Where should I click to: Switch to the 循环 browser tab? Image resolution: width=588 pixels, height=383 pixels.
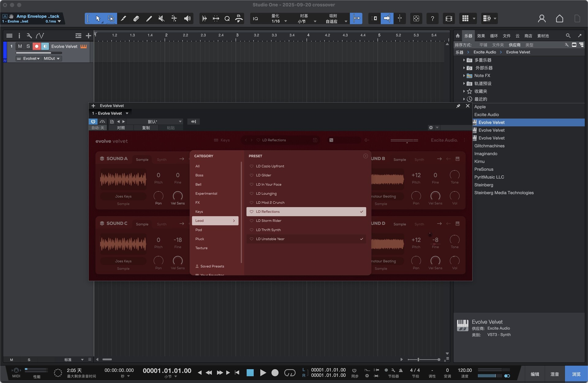(494, 36)
